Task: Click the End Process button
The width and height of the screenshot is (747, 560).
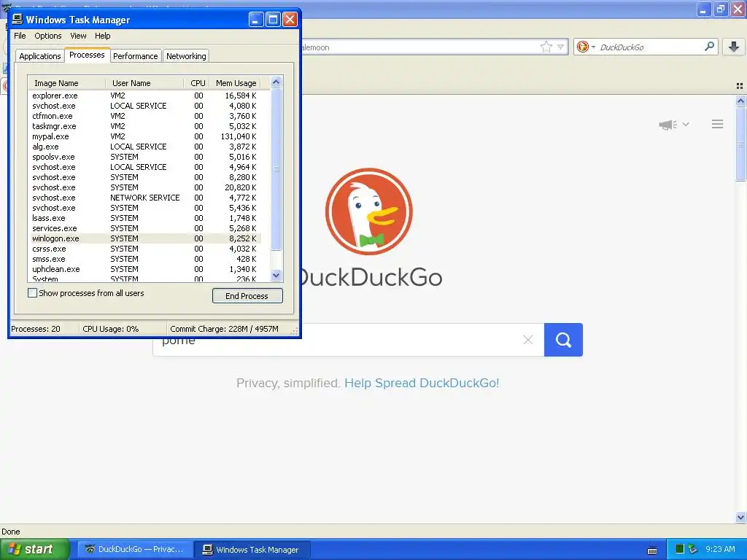Action: coord(247,296)
